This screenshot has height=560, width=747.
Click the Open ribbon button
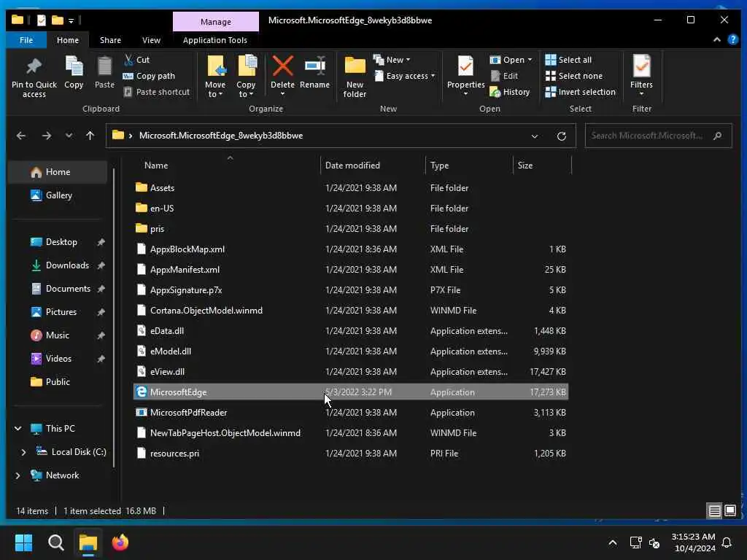click(x=511, y=60)
